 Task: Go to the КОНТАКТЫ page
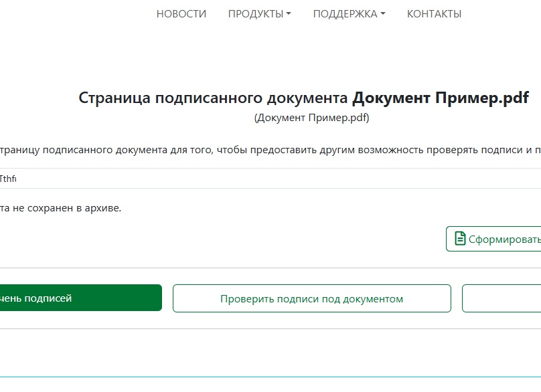pos(434,14)
